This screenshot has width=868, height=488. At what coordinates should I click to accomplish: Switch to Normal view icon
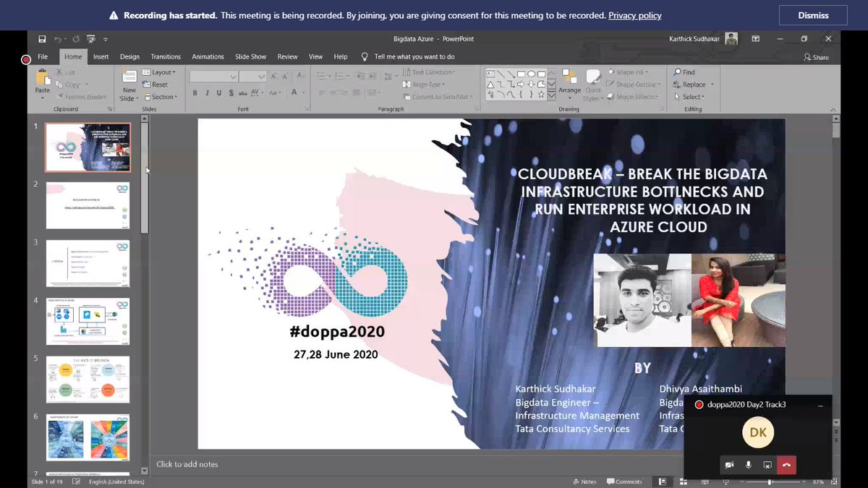[662, 481]
